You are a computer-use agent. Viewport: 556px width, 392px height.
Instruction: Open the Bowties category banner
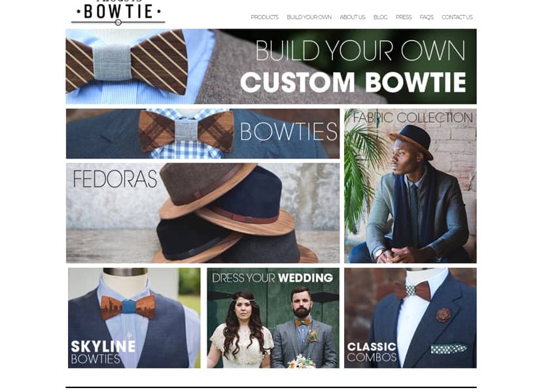(203, 133)
